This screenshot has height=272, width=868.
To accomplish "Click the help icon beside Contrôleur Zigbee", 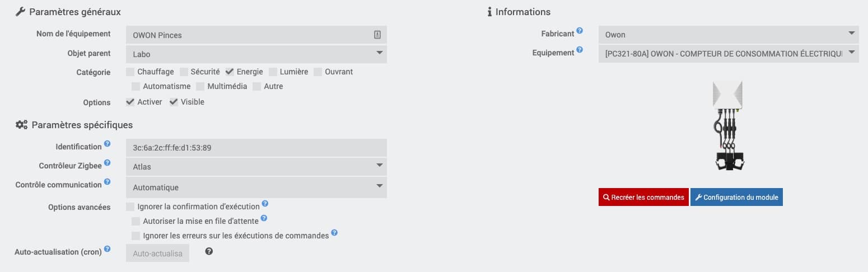I will tap(107, 163).
